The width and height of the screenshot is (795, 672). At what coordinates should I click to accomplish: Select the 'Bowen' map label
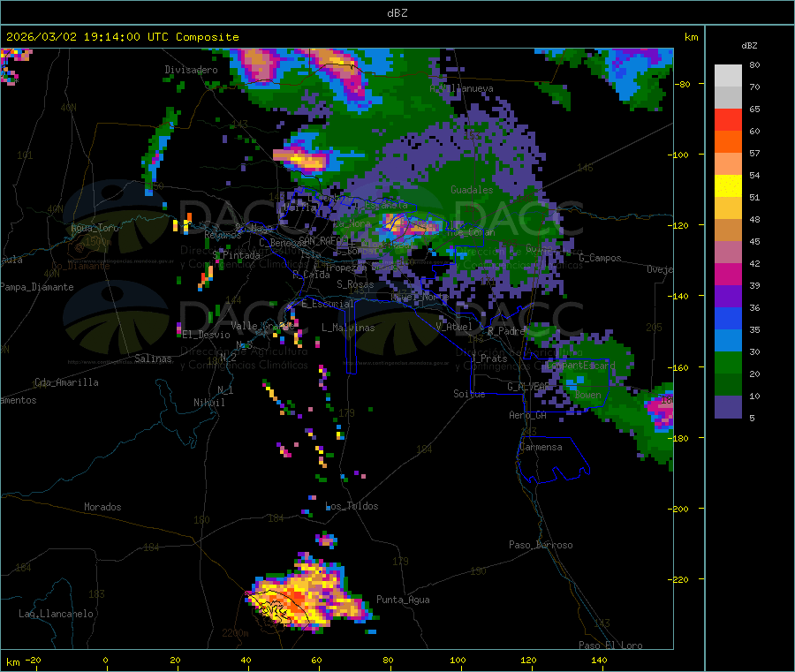[x=588, y=395]
